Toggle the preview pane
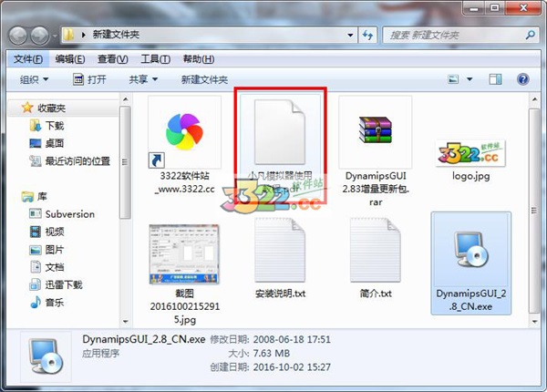Image resolution: width=547 pixels, height=392 pixels. pyautogui.click(x=495, y=79)
